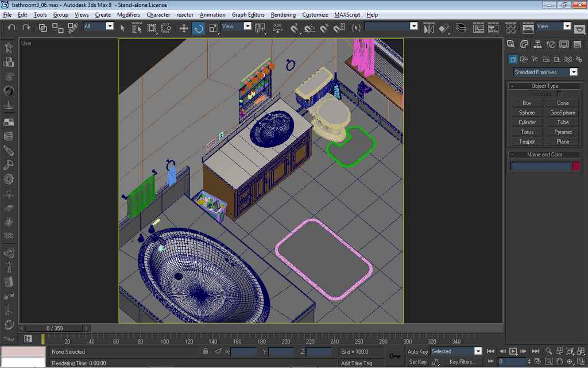Open Select by Name dialog icon
588x368 pixels.
pyautogui.click(x=137, y=28)
